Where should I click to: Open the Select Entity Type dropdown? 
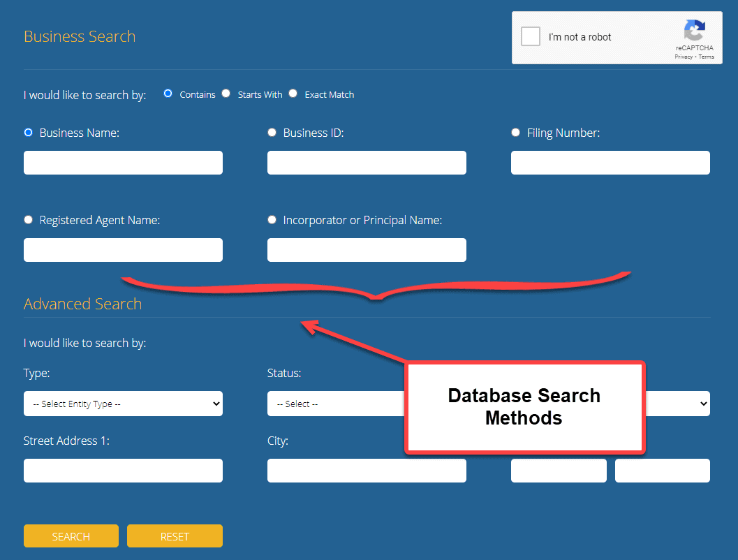point(123,404)
